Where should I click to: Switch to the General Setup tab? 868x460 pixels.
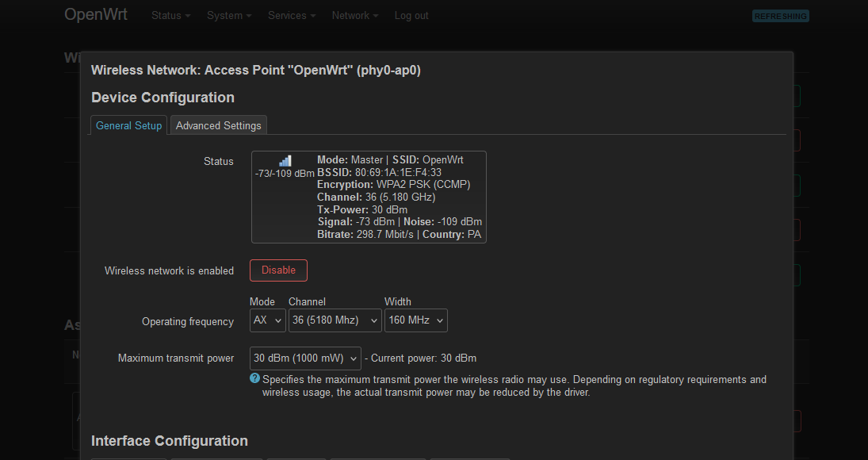click(128, 125)
